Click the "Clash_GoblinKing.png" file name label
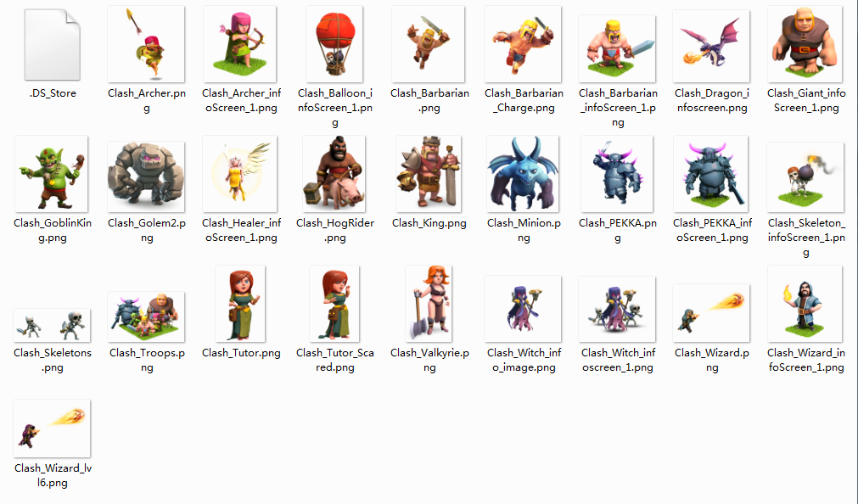This screenshot has height=504, width=858. click(53, 231)
